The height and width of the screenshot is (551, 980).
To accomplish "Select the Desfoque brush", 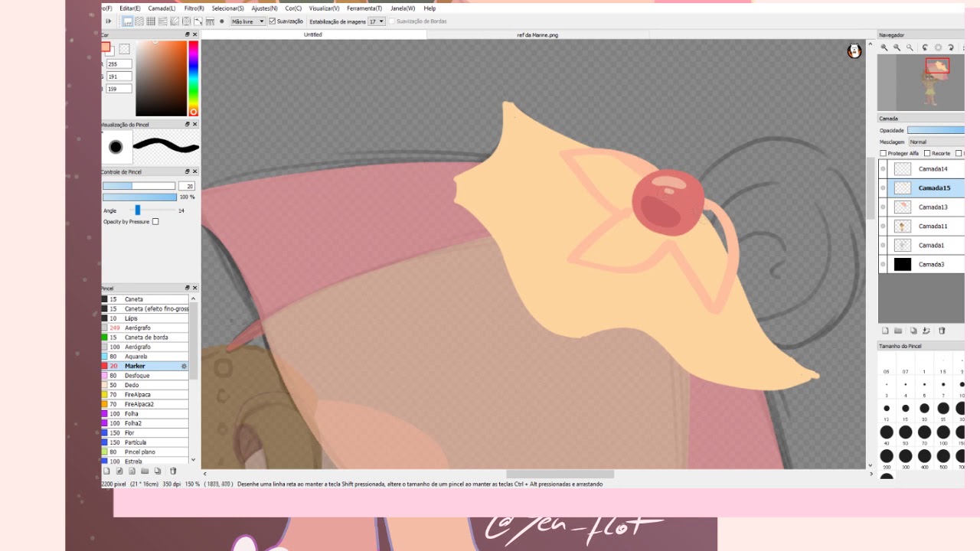I will tap(145, 376).
